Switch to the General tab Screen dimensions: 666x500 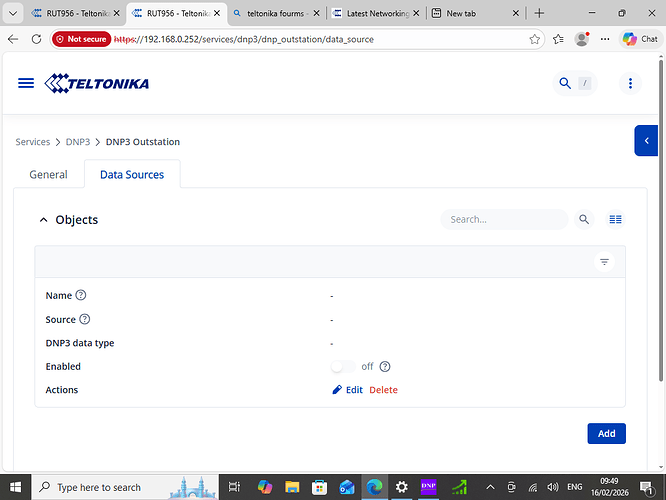point(48,174)
